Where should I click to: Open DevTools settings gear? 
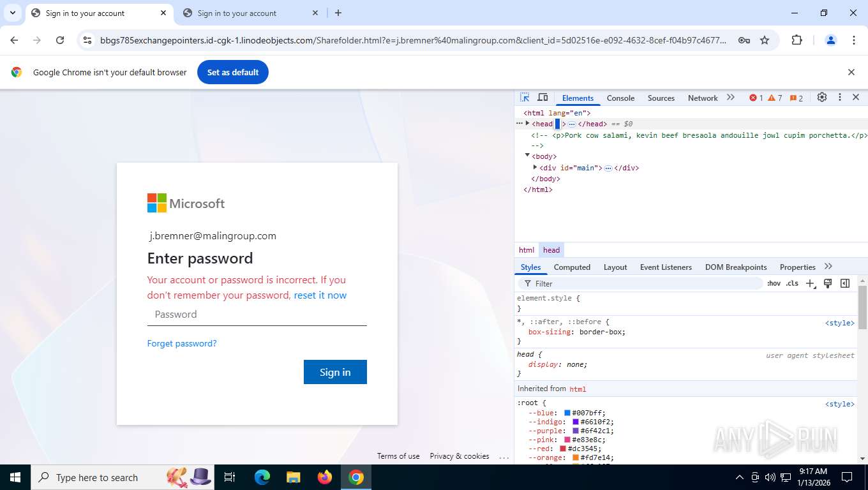tap(822, 98)
